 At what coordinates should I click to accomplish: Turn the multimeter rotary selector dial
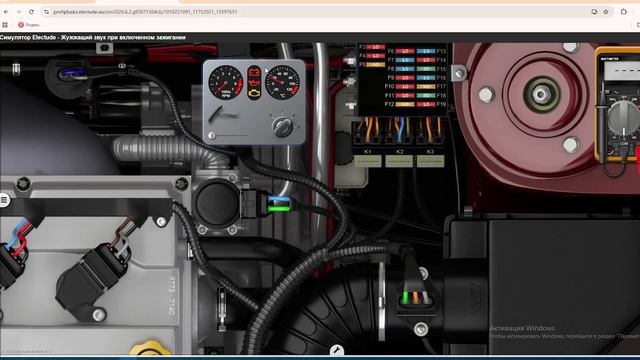[623, 119]
